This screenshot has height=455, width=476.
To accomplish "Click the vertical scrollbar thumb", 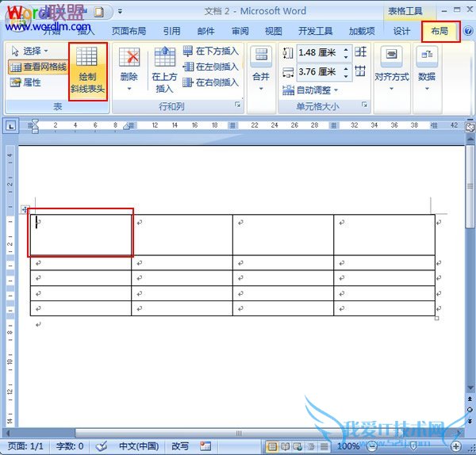I will point(470,187).
